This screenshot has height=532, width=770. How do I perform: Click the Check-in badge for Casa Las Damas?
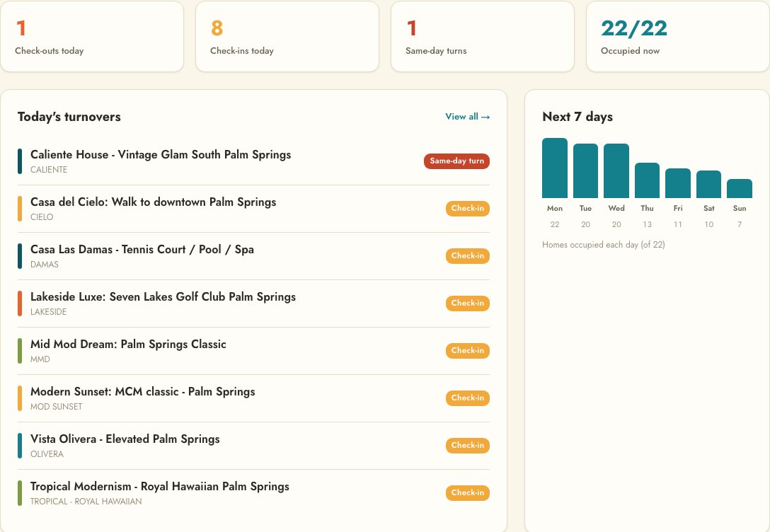(x=468, y=255)
